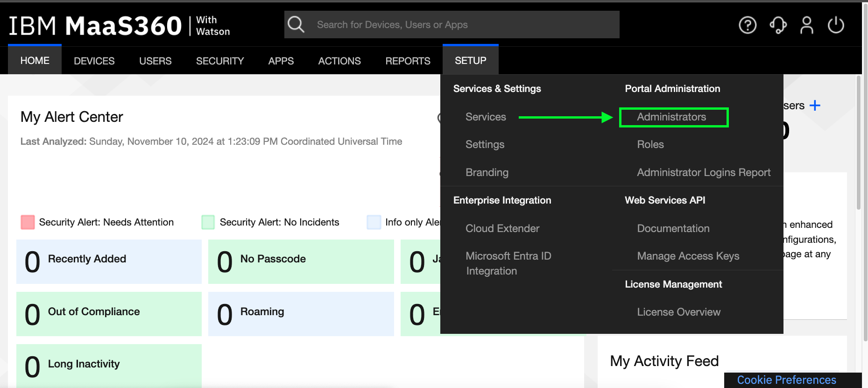This screenshot has height=388, width=868.
Task: Focus the Search for Devices, Users or Apps field
Action: click(452, 25)
